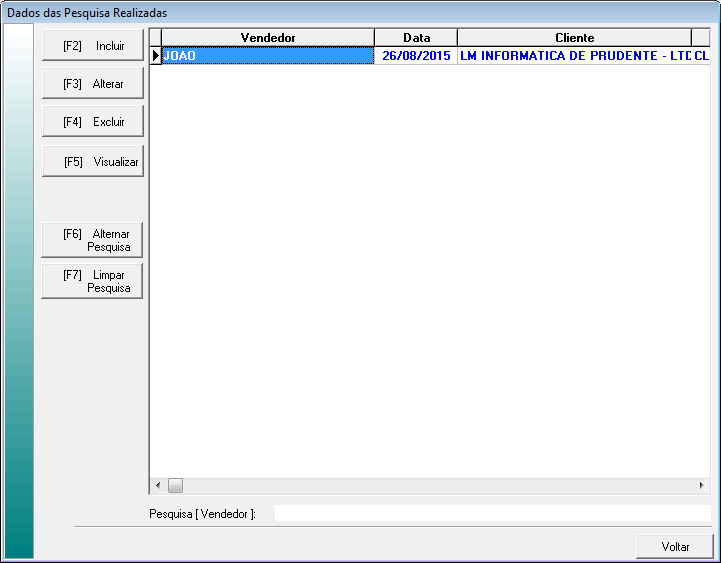Click the row indicator arrow beside JOAO
The height and width of the screenshot is (563, 721).
tap(156, 56)
